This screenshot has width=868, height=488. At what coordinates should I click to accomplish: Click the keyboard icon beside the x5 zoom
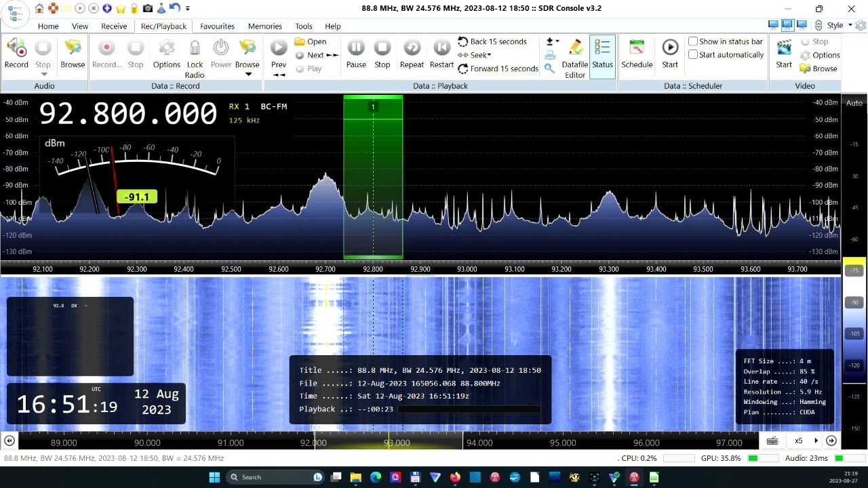pos(772,441)
